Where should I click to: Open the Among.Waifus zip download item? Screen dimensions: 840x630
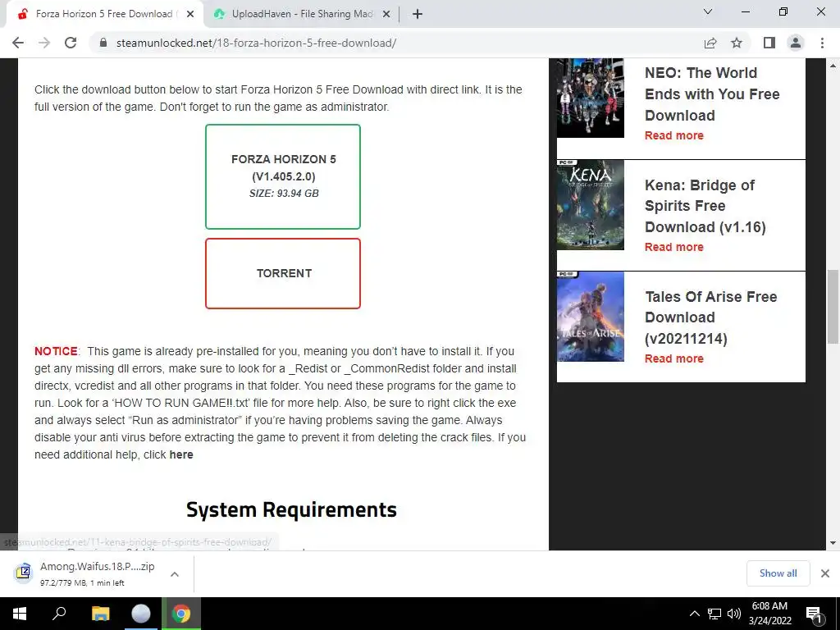click(x=97, y=573)
